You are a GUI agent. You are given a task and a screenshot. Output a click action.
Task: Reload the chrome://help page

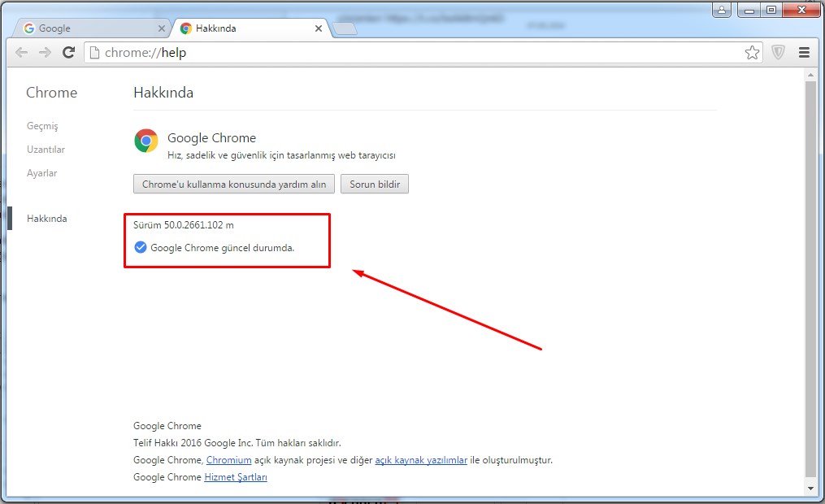[x=69, y=52]
